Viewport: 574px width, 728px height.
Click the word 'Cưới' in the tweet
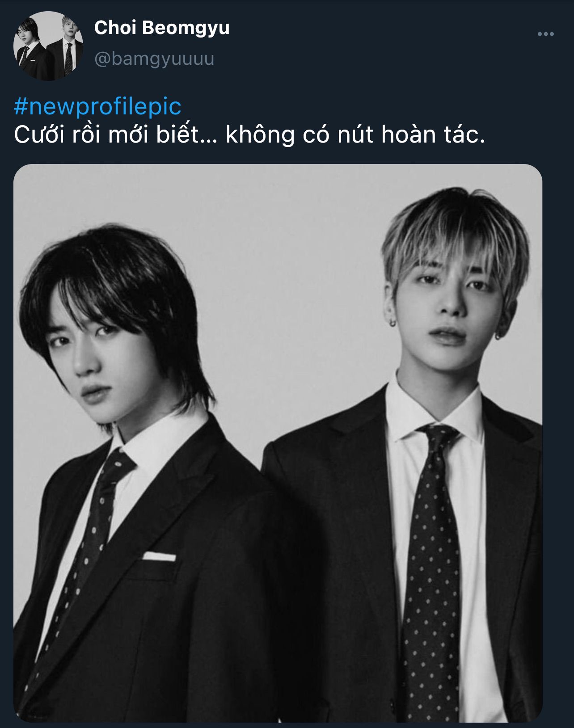[x=39, y=134]
